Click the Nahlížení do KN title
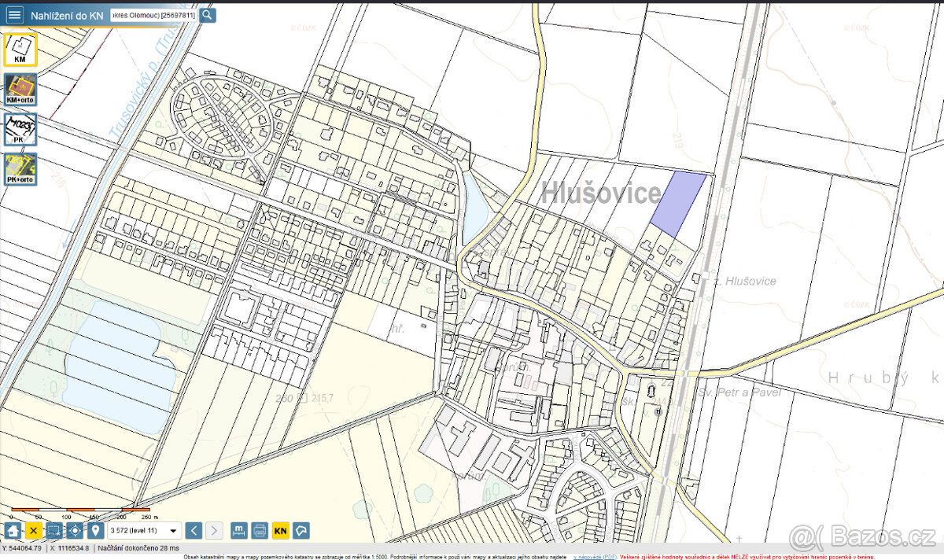The image size is (944, 560). point(66,15)
